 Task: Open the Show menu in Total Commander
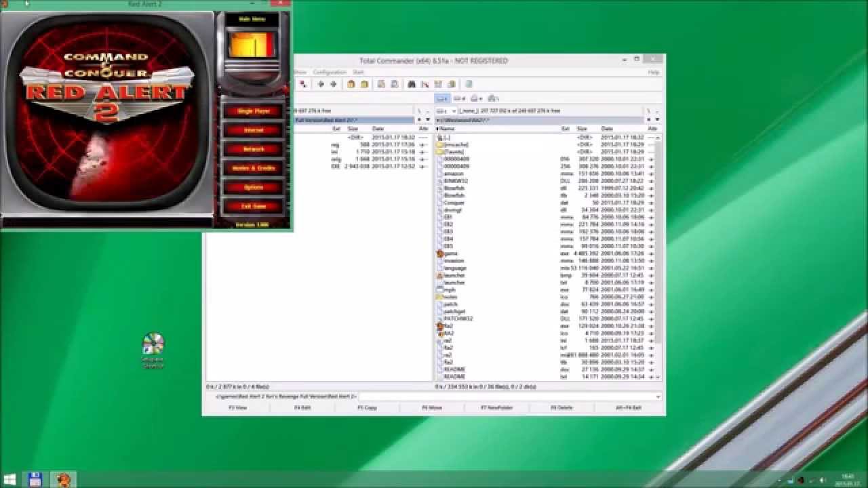(300, 72)
